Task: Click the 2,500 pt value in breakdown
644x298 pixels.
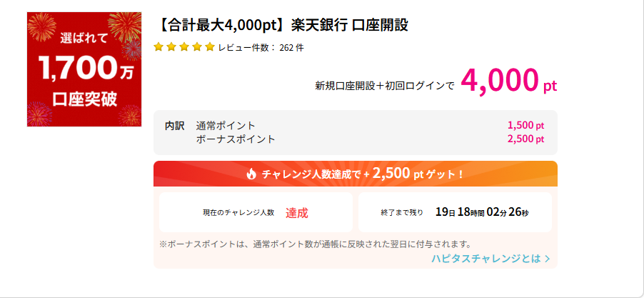Action: point(525,139)
